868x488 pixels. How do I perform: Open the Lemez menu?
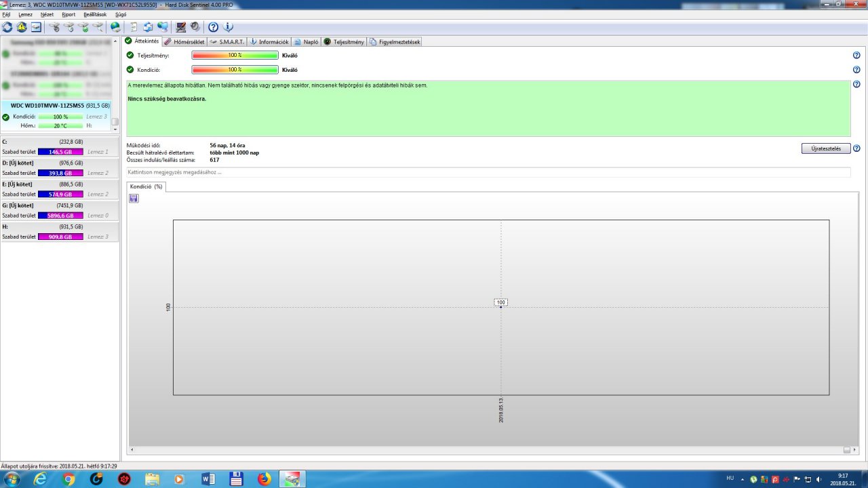pyautogui.click(x=25, y=14)
